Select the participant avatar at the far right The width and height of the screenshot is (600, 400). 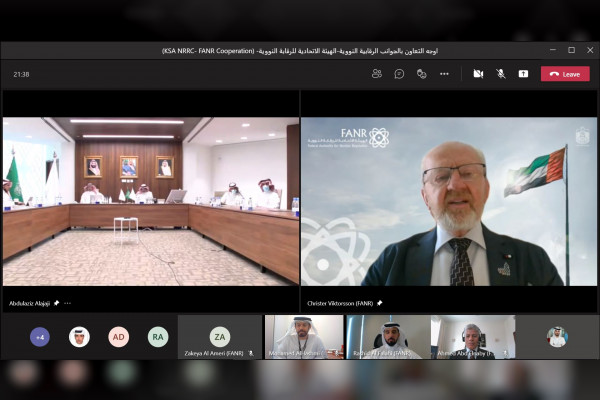(557, 337)
